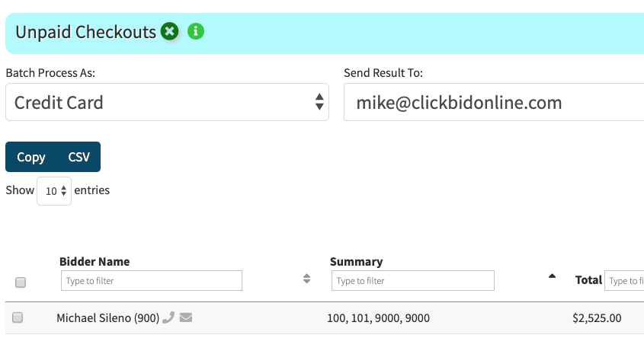Click the Summary filter box
This screenshot has height=354, width=644.
coord(413,281)
